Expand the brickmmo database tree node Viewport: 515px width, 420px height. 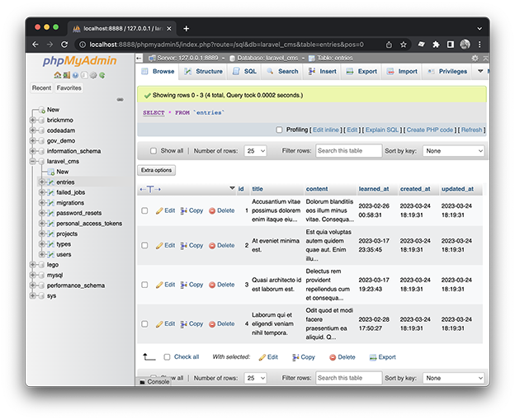[33, 120]
